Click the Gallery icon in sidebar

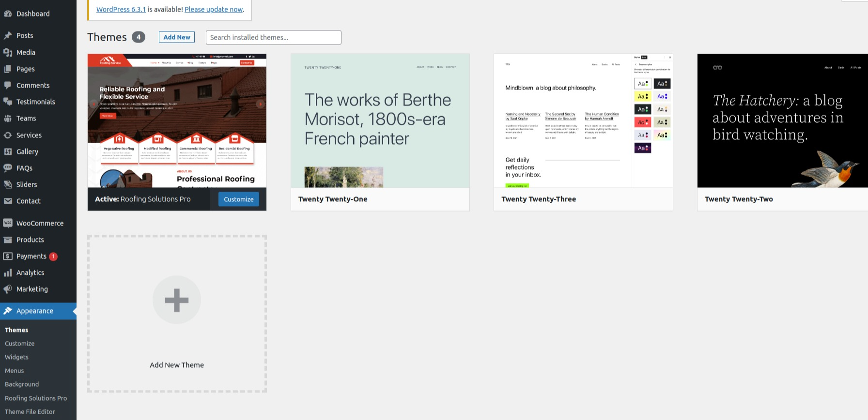coord(8,151)
